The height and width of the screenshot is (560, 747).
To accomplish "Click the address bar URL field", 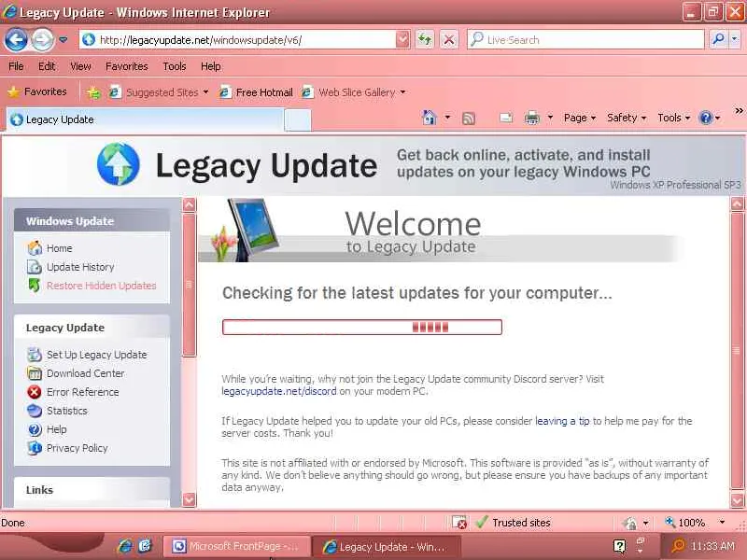I will [238, 40].
